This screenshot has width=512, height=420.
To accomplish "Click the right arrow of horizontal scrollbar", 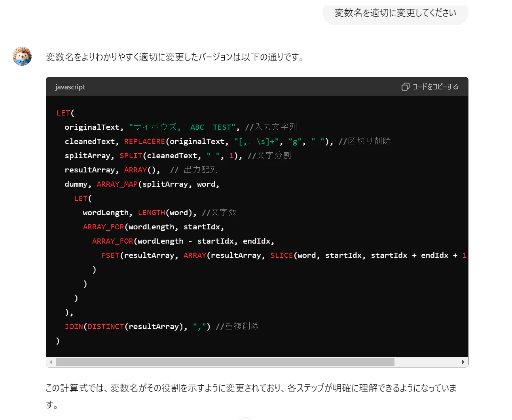I will tap(463, 362).
